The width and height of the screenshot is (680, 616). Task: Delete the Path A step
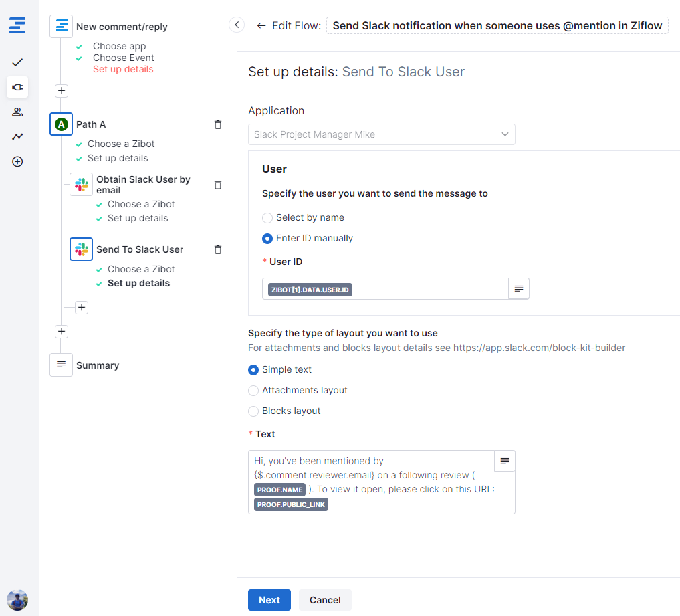217,124
